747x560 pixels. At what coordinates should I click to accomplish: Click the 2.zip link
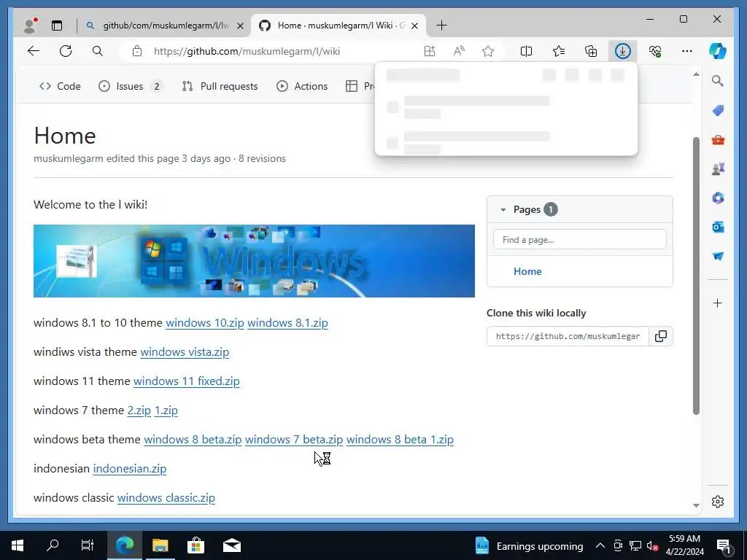(139, 410)
